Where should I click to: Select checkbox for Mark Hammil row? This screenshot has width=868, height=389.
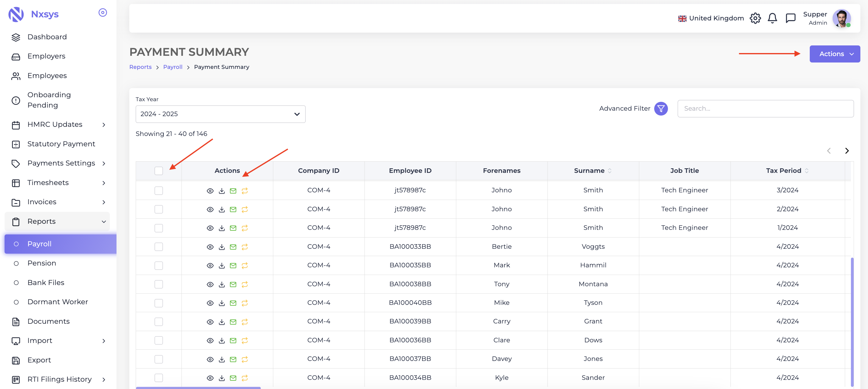coord(159,266)
